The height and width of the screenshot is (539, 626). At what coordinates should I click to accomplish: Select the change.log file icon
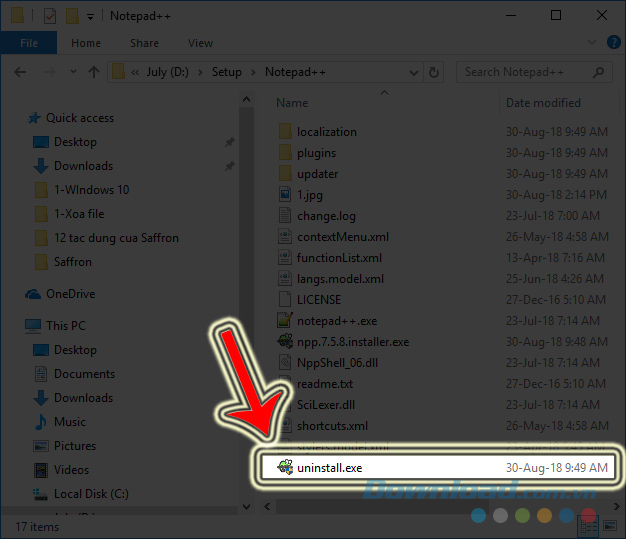(x=285, y=216)
